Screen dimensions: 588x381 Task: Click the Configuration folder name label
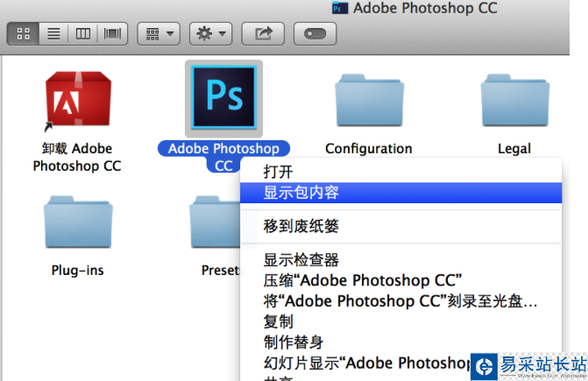click(369, 149)
